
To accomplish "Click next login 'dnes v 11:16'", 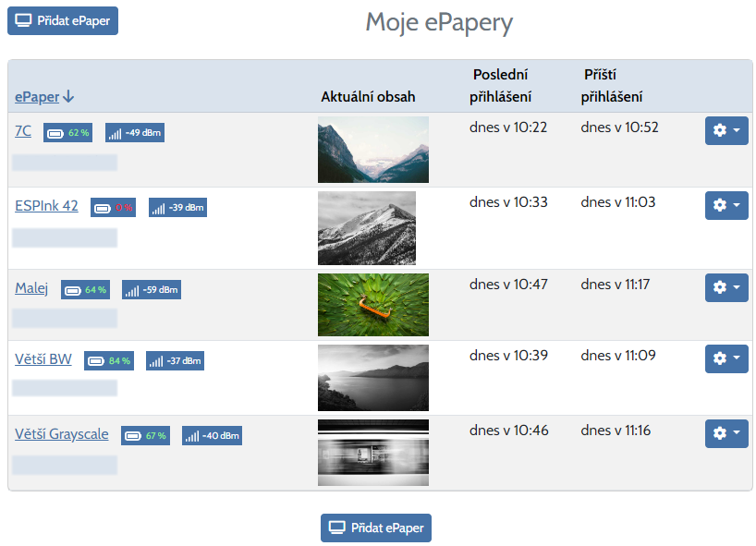I will point(616,431).
